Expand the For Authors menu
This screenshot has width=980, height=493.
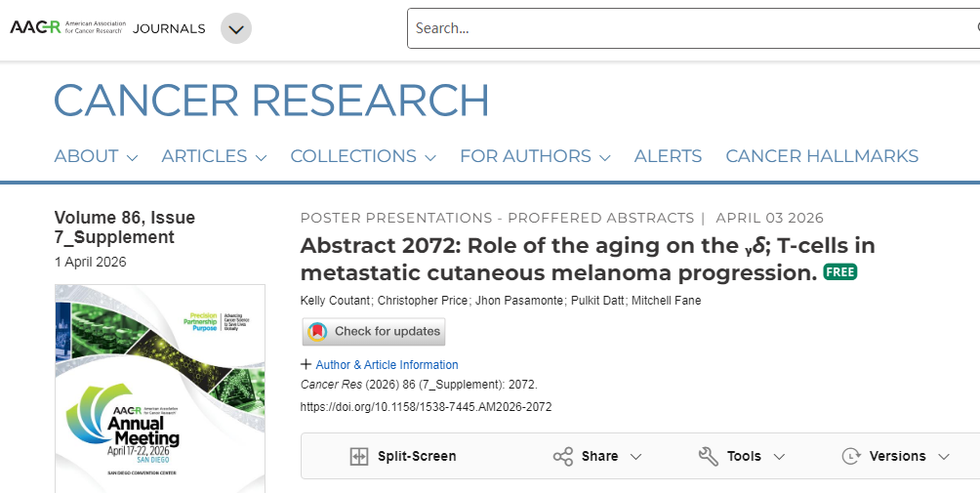click(534, 156)
